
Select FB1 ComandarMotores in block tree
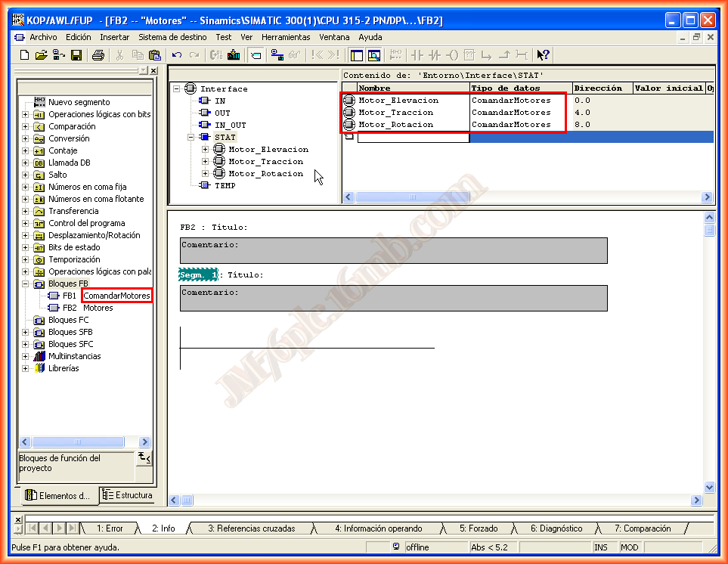click(x=116, y=296)
